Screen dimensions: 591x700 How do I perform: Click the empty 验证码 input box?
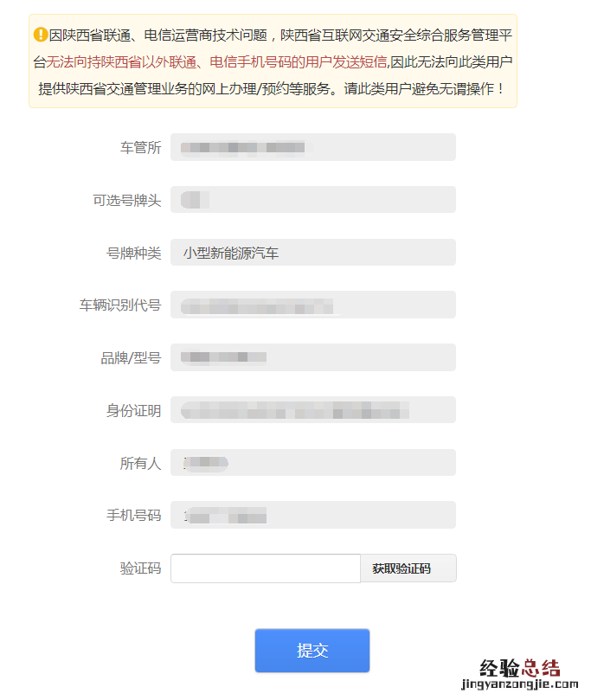point(265,568)
